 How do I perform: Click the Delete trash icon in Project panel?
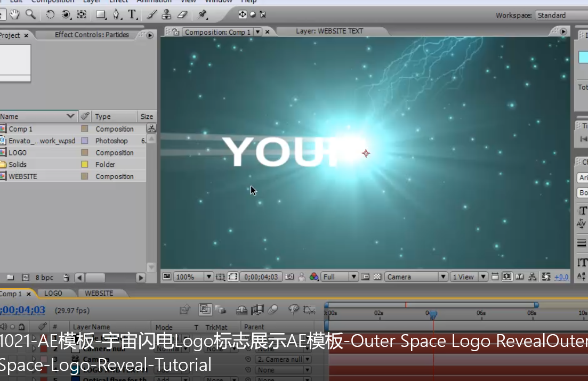(67, 278)
